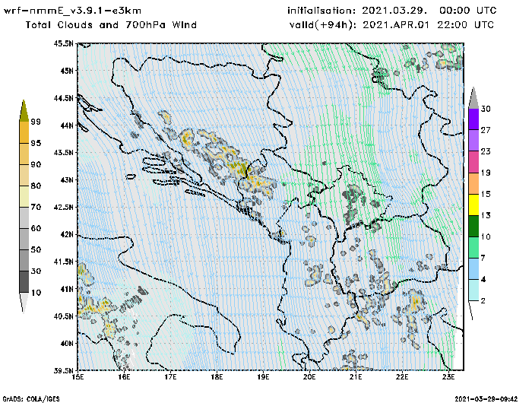Select the 60 value on the cloud legend
Image resolution: width=532 pixels, height=403 pixels.
[x=36, y=228]
